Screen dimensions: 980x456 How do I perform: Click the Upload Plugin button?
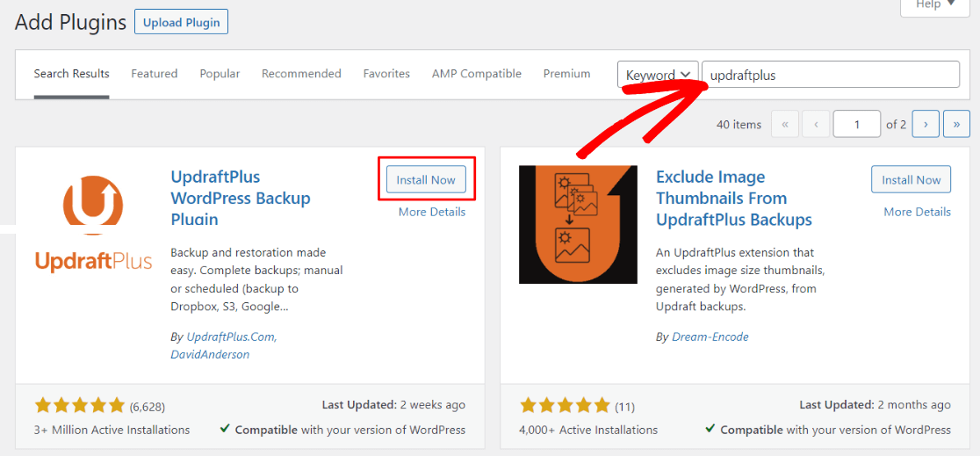click(x=181, y=23)
